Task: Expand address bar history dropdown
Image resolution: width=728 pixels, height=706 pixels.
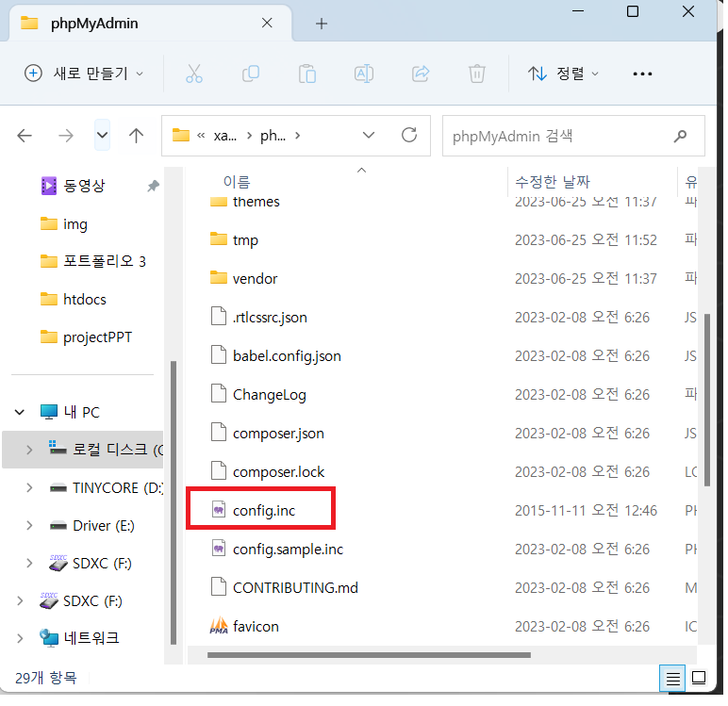Action: 368,135
